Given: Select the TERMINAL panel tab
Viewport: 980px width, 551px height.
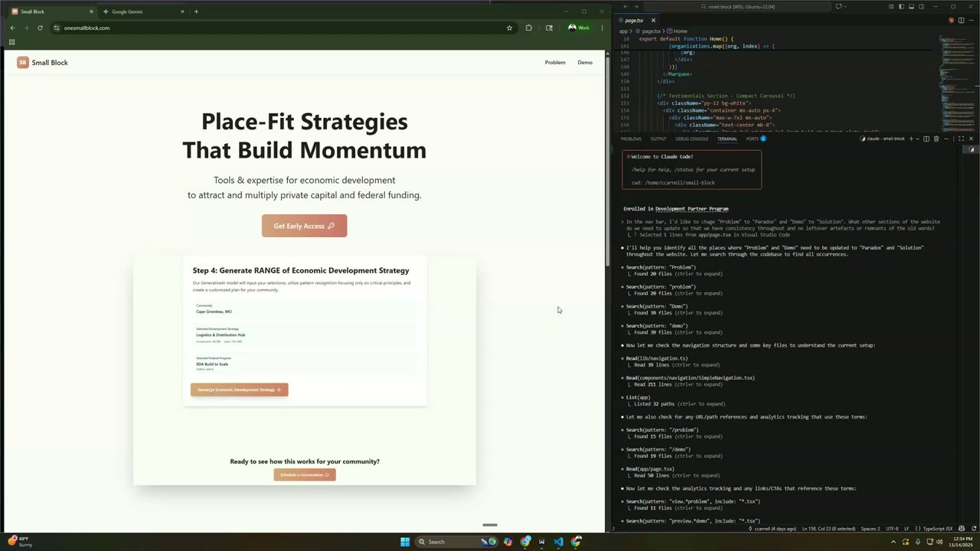Looking at the screenshot, I should tap(727, 139).
